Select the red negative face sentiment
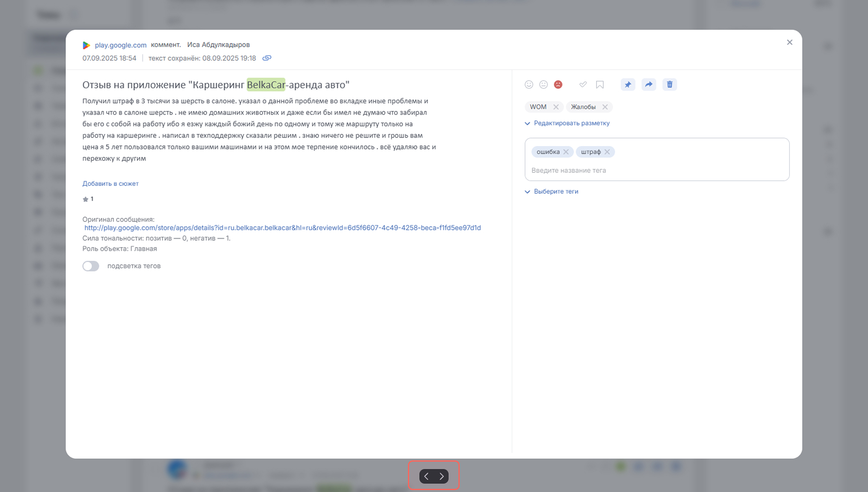Screen dimensions: 868x492 (x=558, y=84)
